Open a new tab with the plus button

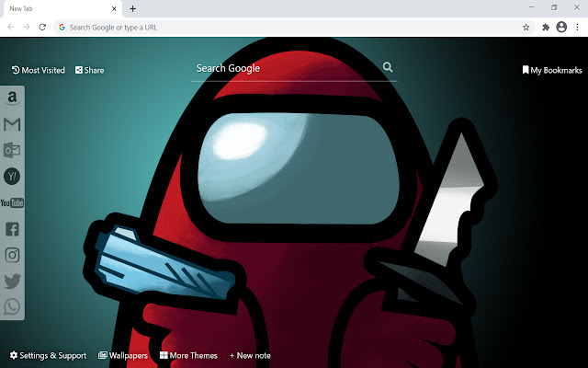click(x=132, y=8)
